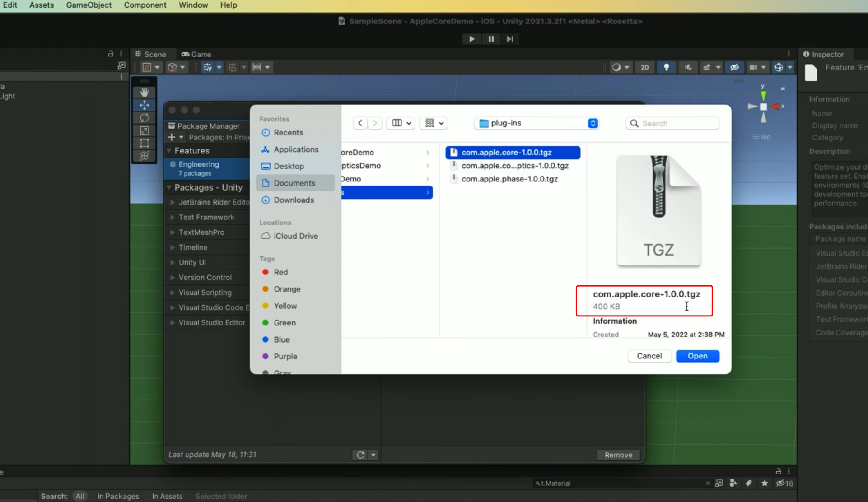
Task: Open iCloud Drive location
Action: tap(295, 236)
